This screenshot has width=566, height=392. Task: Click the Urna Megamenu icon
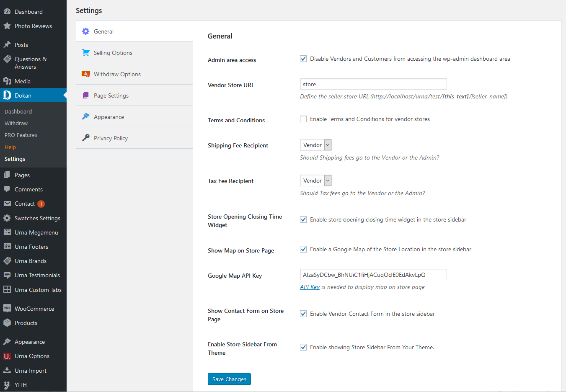pyautogui.click(x=7, y=232)
